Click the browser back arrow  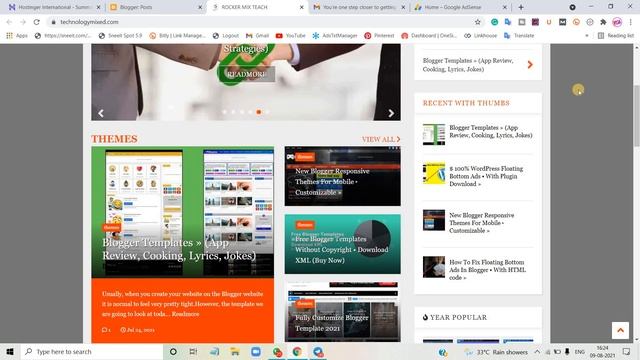[x=9, y=22]
